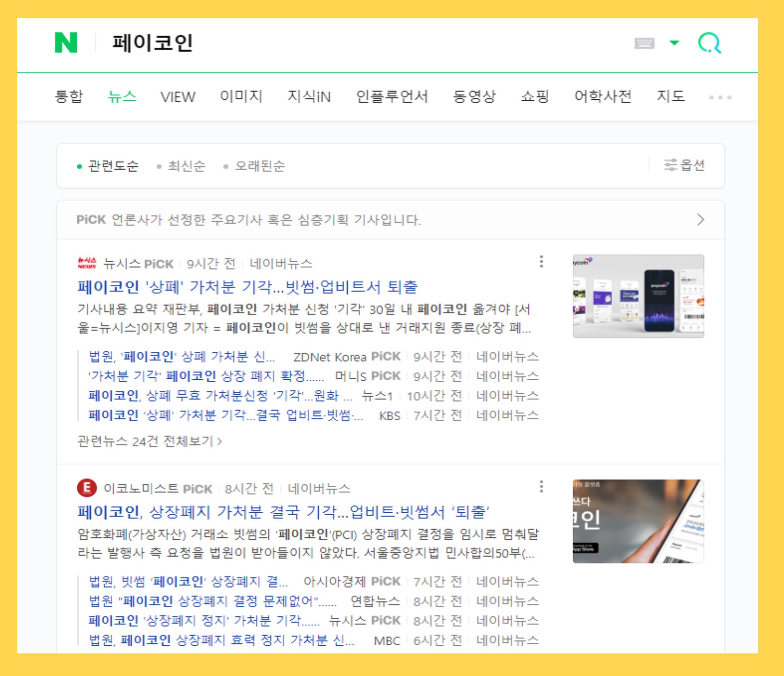Open related article 법원, '페이코인' 상폐 가처분 신...

coord(181,357)
